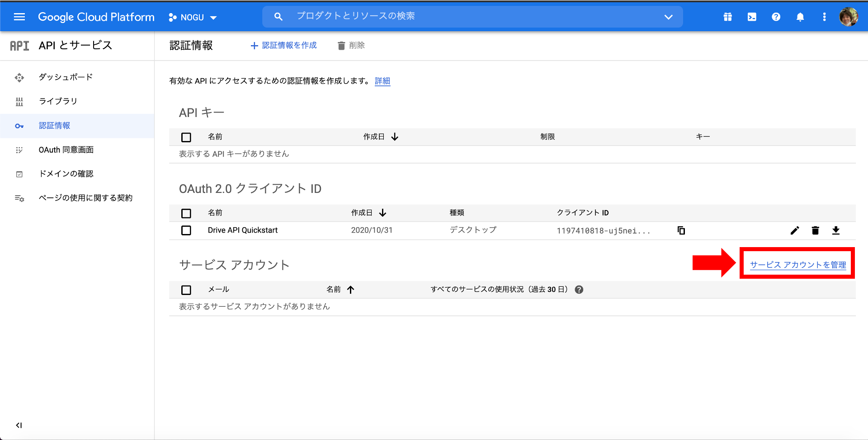The height and width of the screenshot is (440, 868).
Task: Sort OAuth clients by 作成日 arrow
Action: (382, 213)
